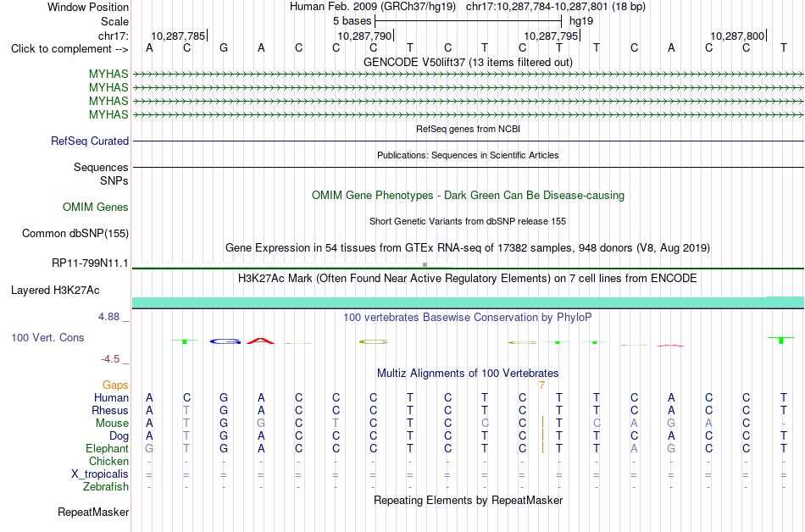Click 'Repeating Elements by RepeatMasker' title
The width and height of the screenshot is (805, 532).
(468, 500)
